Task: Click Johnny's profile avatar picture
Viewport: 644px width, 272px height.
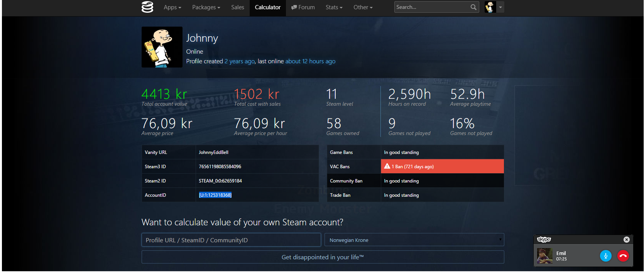Action: 162,47
